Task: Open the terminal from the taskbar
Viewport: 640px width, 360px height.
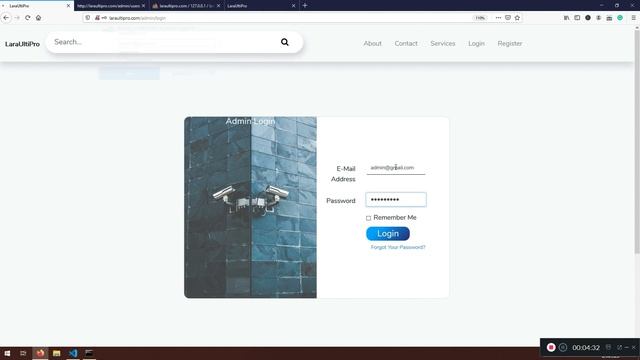Action: (x=89, y=353)
